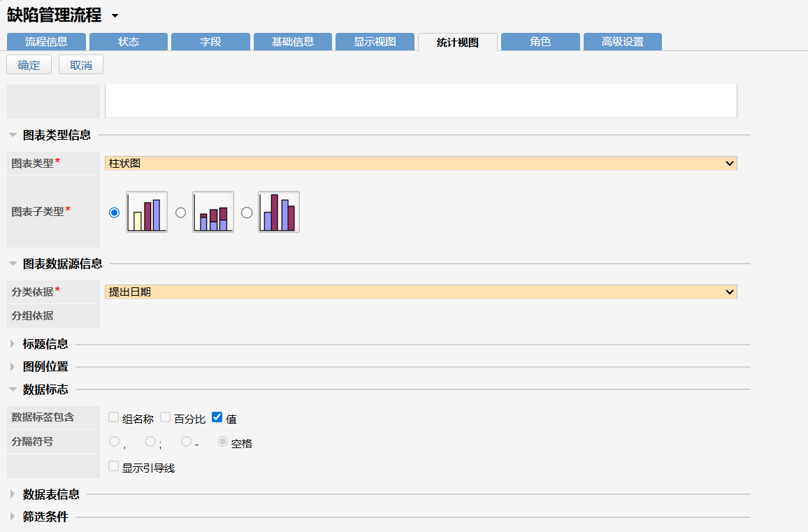Select the semicolon separator radio button
Screen dimensions: 808x532
point(150,442)
